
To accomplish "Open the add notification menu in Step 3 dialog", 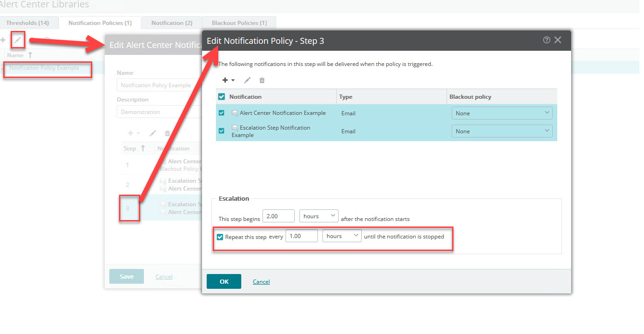I will pos(228,80).
